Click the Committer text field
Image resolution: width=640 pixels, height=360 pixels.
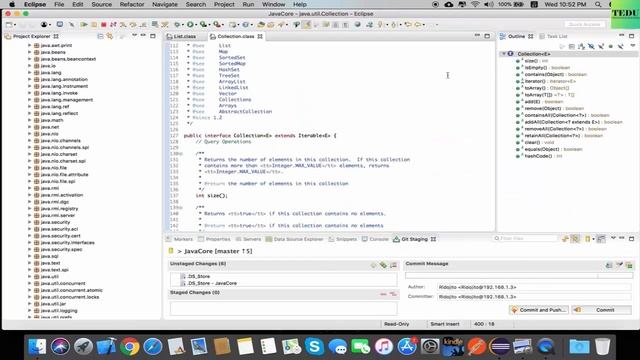point(534,297)
